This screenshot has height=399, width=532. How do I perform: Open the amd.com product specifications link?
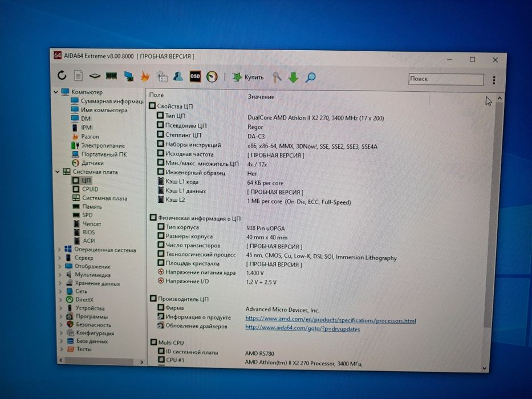point(331,320)
